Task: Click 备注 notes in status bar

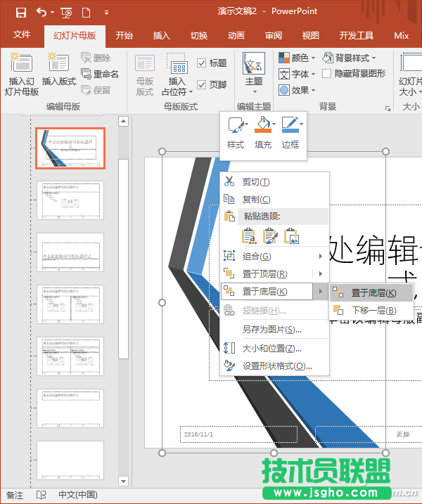Action: tap(14, 495)
